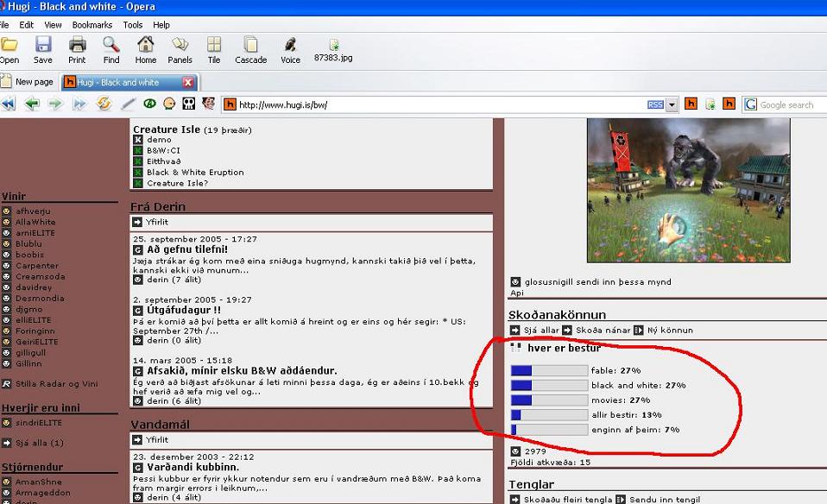Open the Find tool
Screen dimensions: 827x504
pos(111,50)
